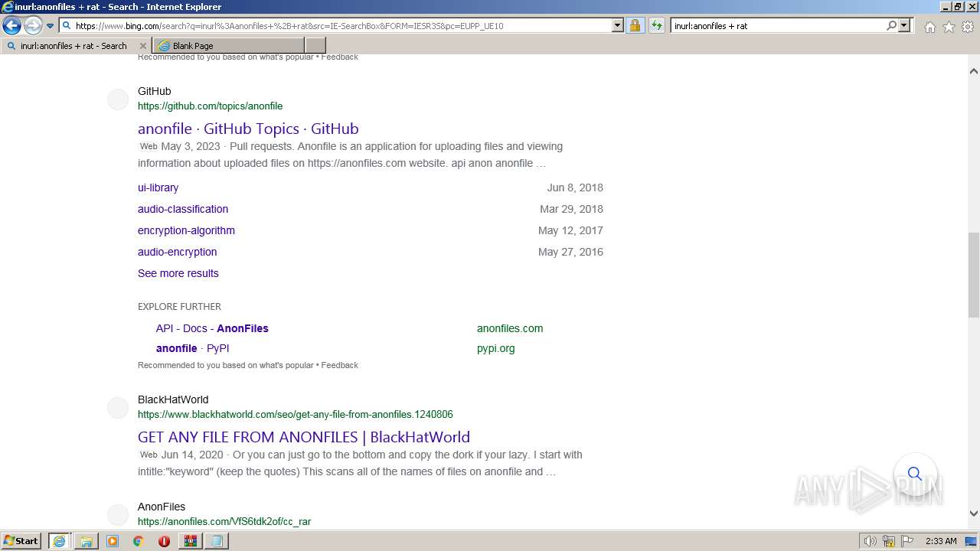The width and height of the screenshot is (980, 551).
Task: Click See more results link
Action: click(178, 273)
